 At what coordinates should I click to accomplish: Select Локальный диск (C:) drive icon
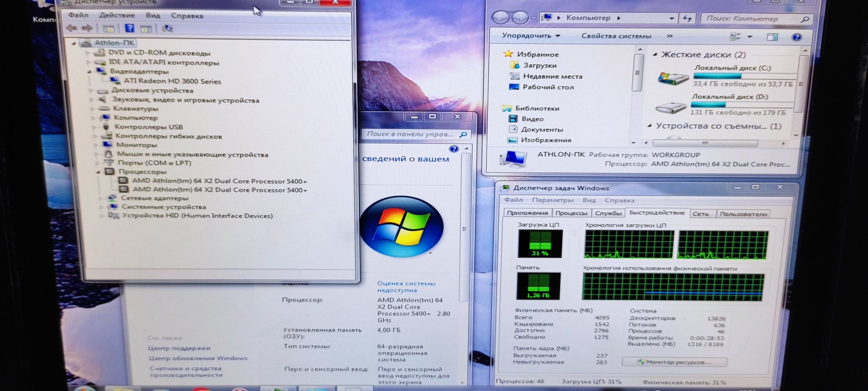point(672,78)
